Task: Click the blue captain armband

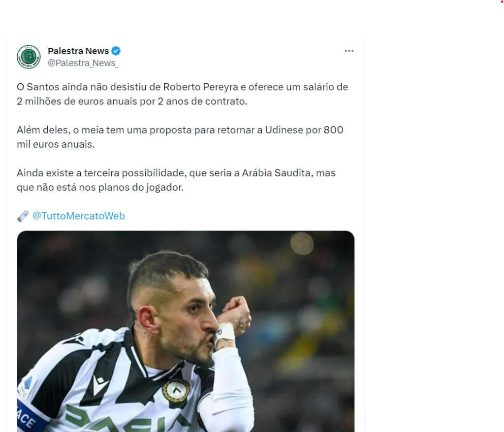Action: pyautogui.click(x=31, y=418)
